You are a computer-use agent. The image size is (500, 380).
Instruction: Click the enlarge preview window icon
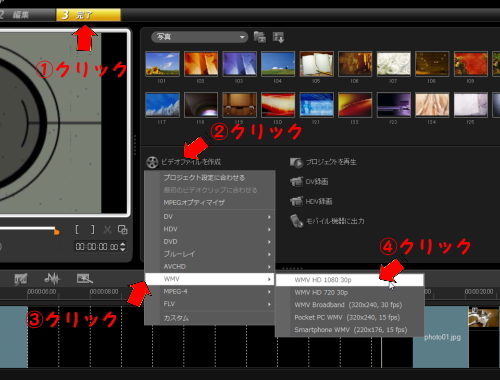pos(122,229)
